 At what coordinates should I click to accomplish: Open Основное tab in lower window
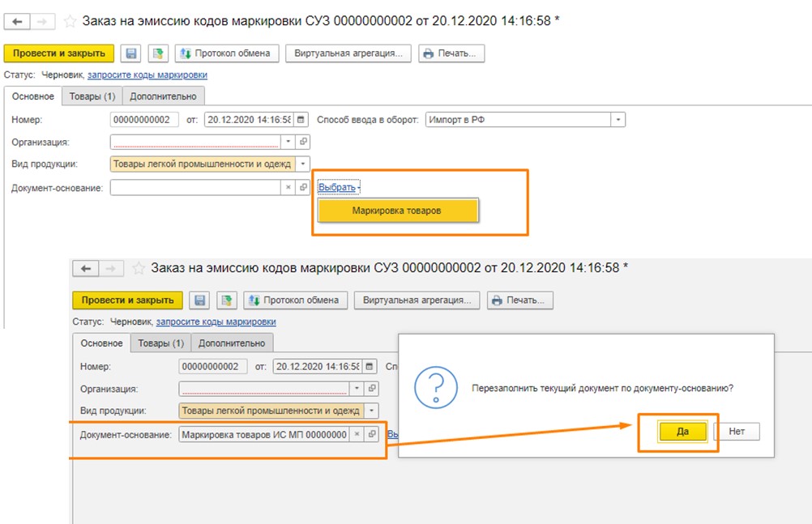coord(101,343)
